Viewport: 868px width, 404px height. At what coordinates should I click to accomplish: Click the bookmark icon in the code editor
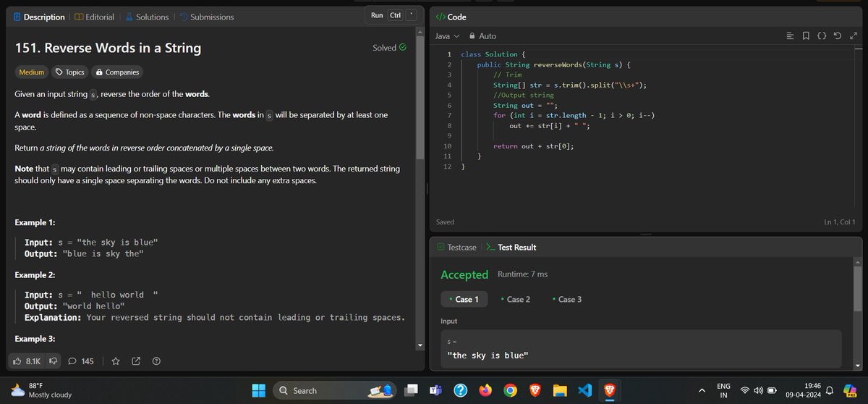[806, 35]
